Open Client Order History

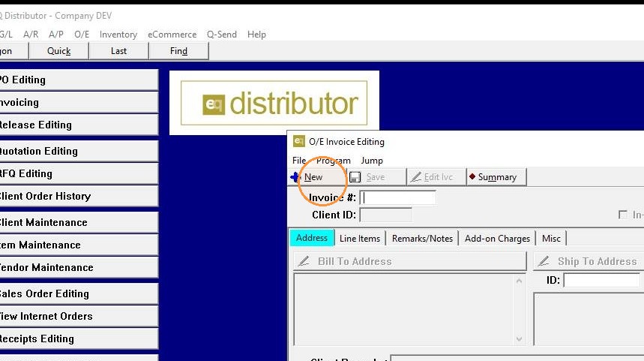tap(78, 196)
